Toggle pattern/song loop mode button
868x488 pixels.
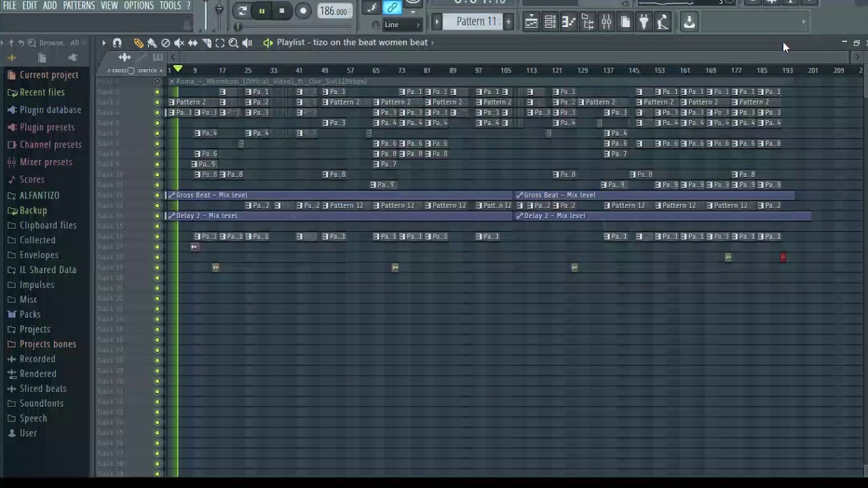242,11
